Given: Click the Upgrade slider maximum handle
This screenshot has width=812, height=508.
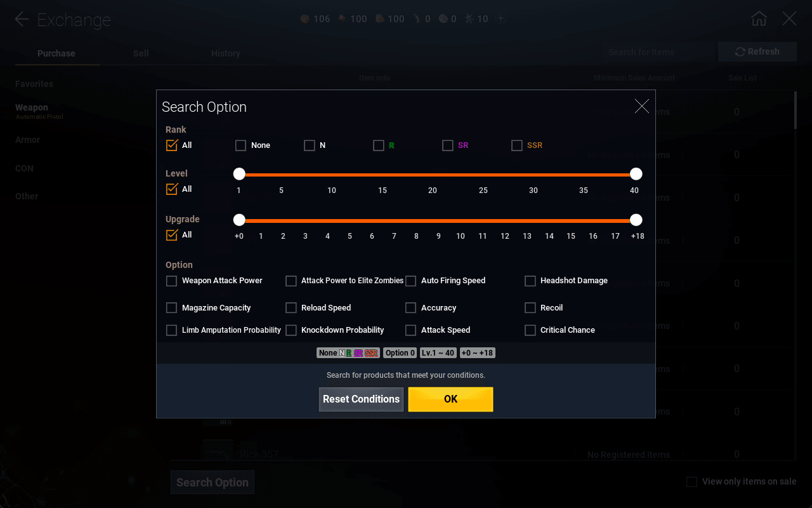Looking at the screenshot, I should click(x=636, y=220).
